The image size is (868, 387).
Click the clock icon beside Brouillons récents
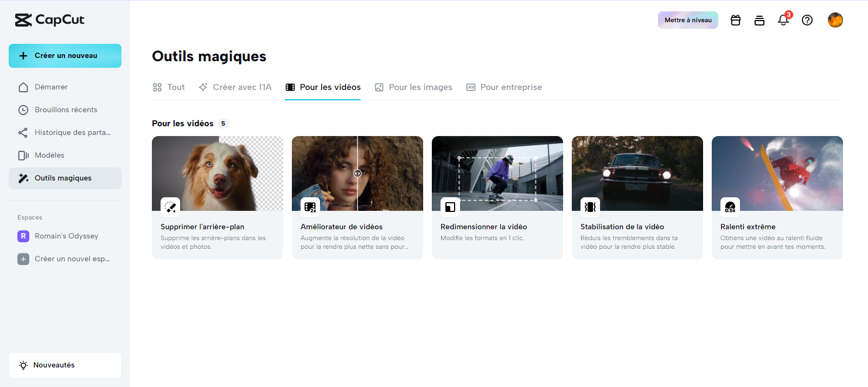click(x=23, y=110)
